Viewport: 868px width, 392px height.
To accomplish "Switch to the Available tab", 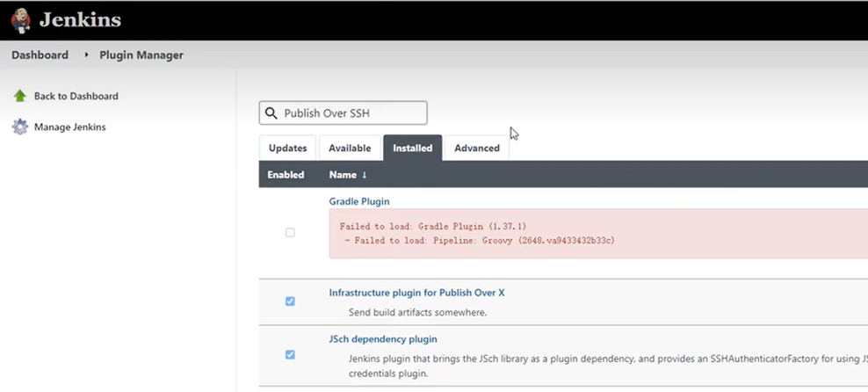I will click(350, 148).
